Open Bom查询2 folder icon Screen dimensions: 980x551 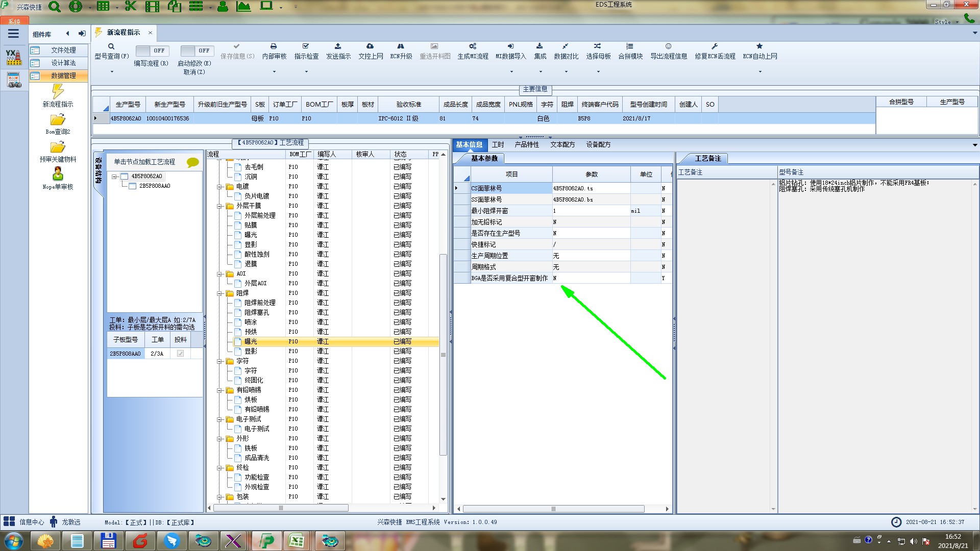click(x=58, y=120)
